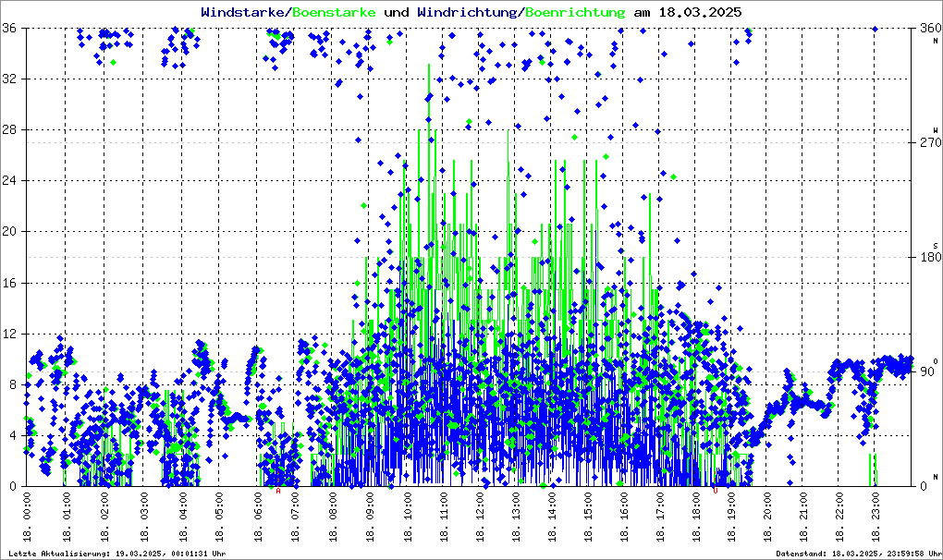Viewport: 943px width, 560px height.
Task: Click the 36 value on left axis
Action: (x=11, y=29)
